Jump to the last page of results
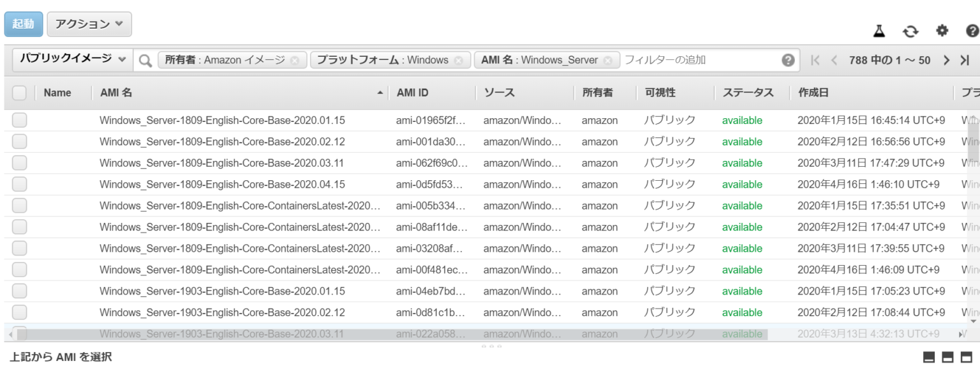 pyautogui.click(x=965, y=61)
